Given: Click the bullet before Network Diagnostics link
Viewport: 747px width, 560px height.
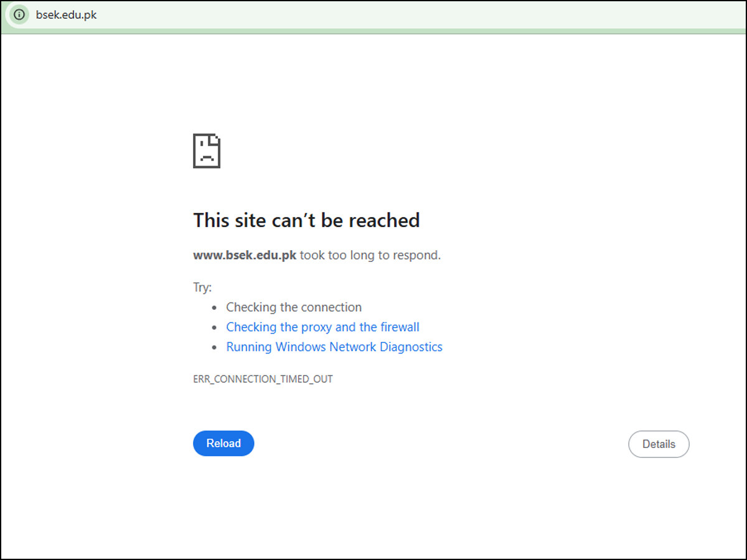Looking at the screenshot, I should tap(214, 348).
